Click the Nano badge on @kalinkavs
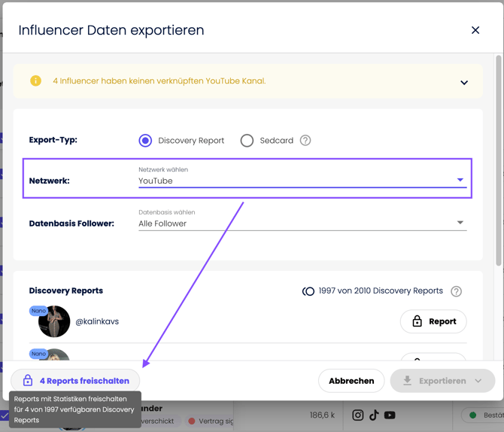 point(38,311)
